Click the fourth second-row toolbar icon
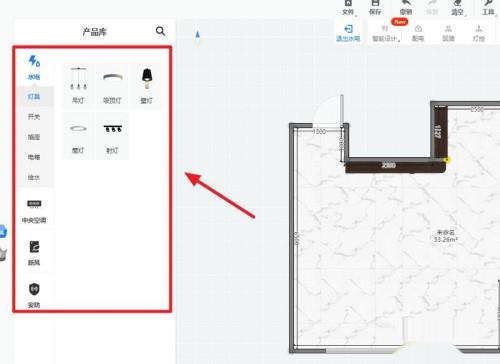Screen dimensions: 500x364 448,33
